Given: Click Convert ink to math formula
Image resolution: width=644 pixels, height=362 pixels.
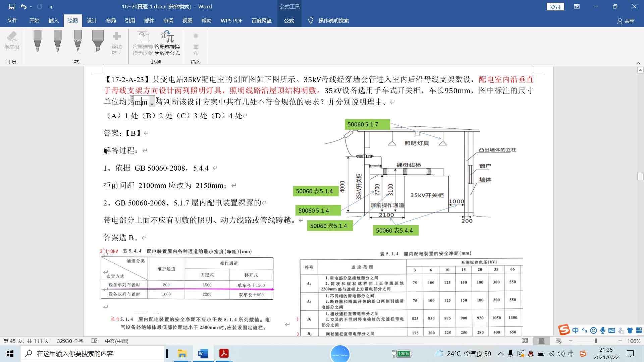Looking at the screenshot, I should tap(167, 43).
